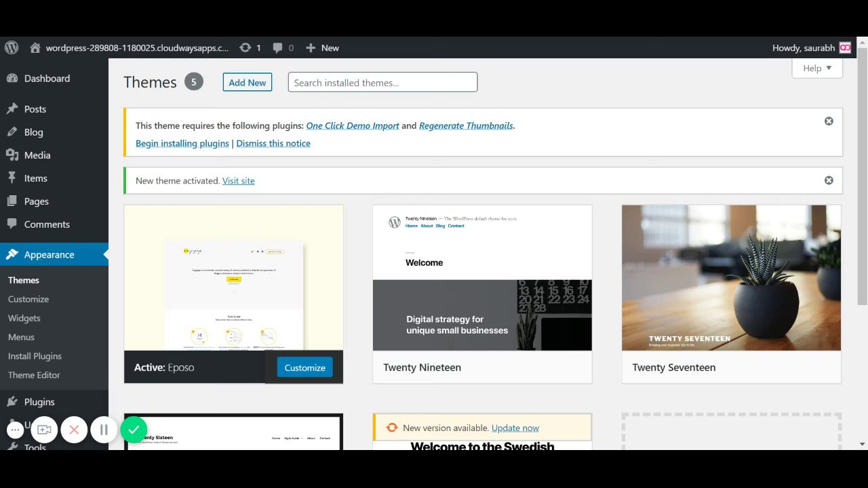868x488 pixels.
Task: Expand the Help dropdown tab
Action: 817,68
